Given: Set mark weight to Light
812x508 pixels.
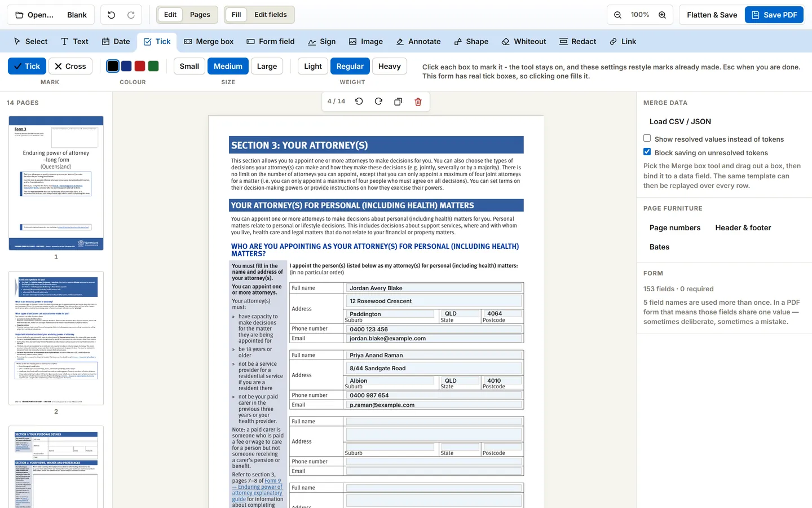Looking at the screenshot, I should 313,66.
